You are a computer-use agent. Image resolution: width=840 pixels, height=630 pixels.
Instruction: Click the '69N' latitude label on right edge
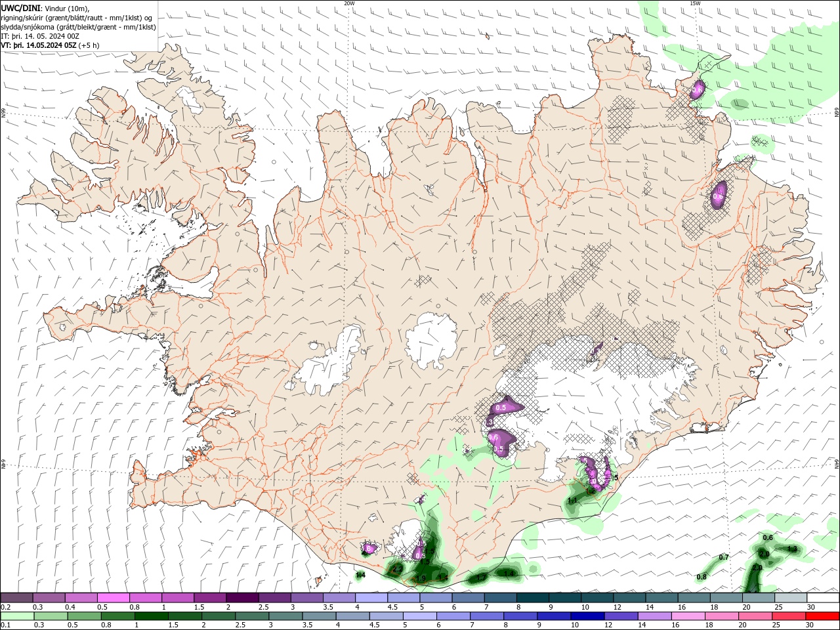(x=837, y=113)
